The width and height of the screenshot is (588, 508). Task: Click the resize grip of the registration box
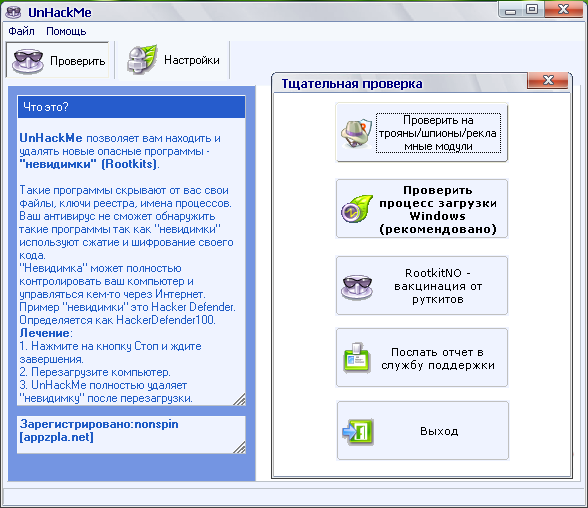(239, 447)
